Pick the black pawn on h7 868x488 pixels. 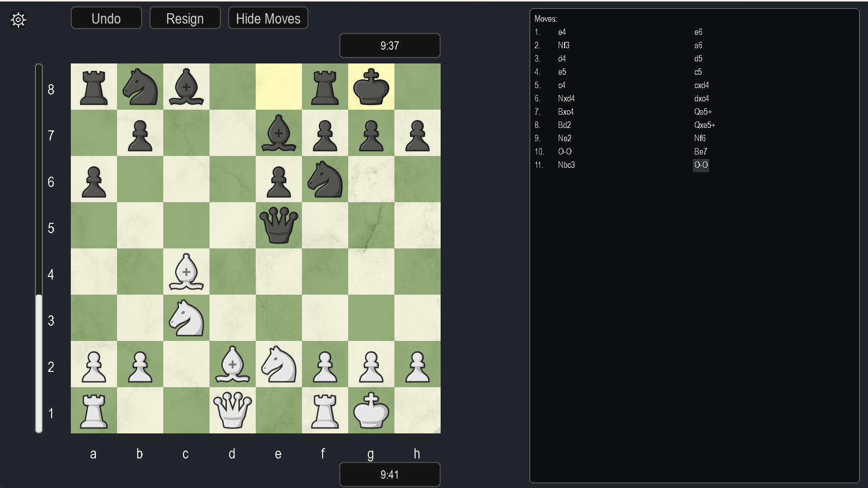(x=418, y=135)
